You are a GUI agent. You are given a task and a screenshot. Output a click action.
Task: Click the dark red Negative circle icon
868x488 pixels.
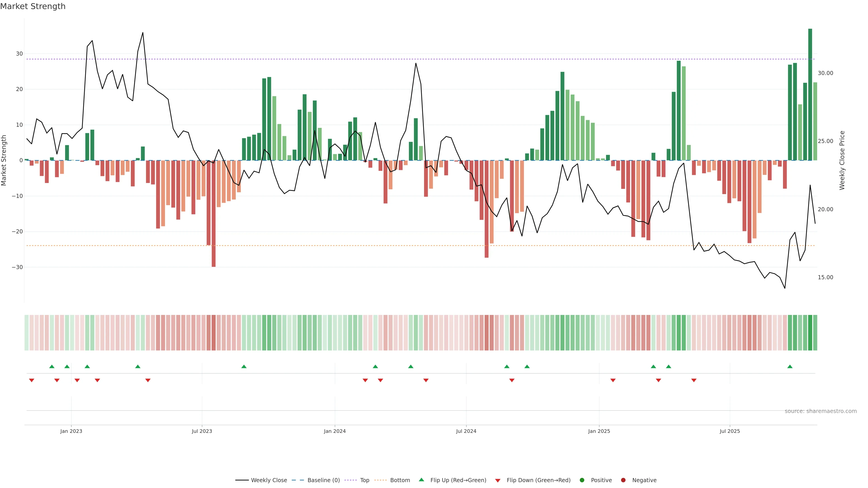tap(623, 480)
